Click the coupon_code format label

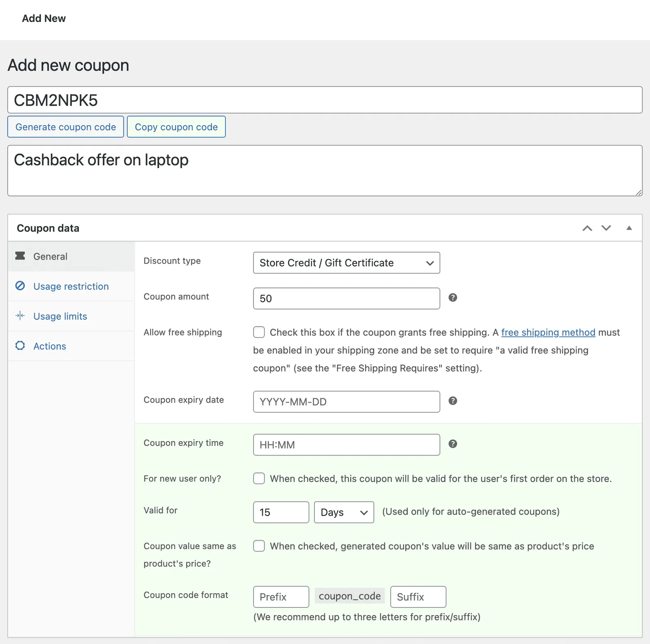coord(350,596)
